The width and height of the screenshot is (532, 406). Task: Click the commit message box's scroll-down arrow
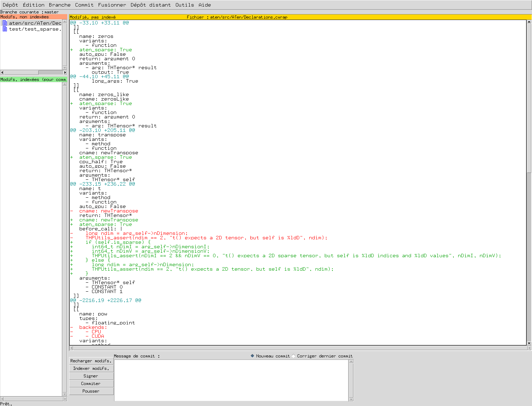coord(351,399)
